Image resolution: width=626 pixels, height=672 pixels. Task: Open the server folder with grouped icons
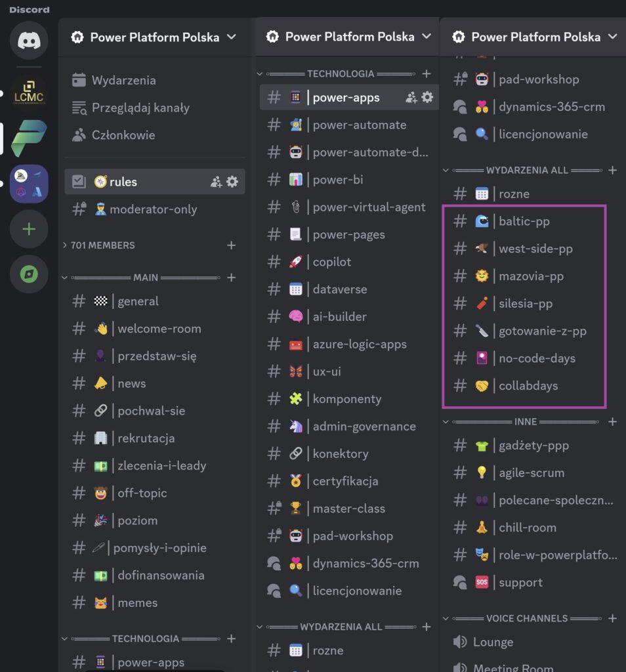tap(29, 184)
